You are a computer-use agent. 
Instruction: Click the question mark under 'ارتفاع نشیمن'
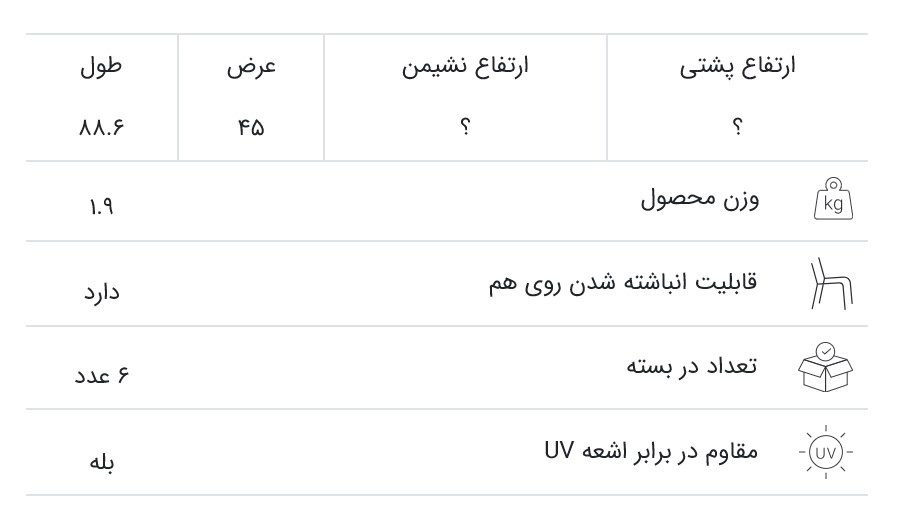click(x=465, y=127)
